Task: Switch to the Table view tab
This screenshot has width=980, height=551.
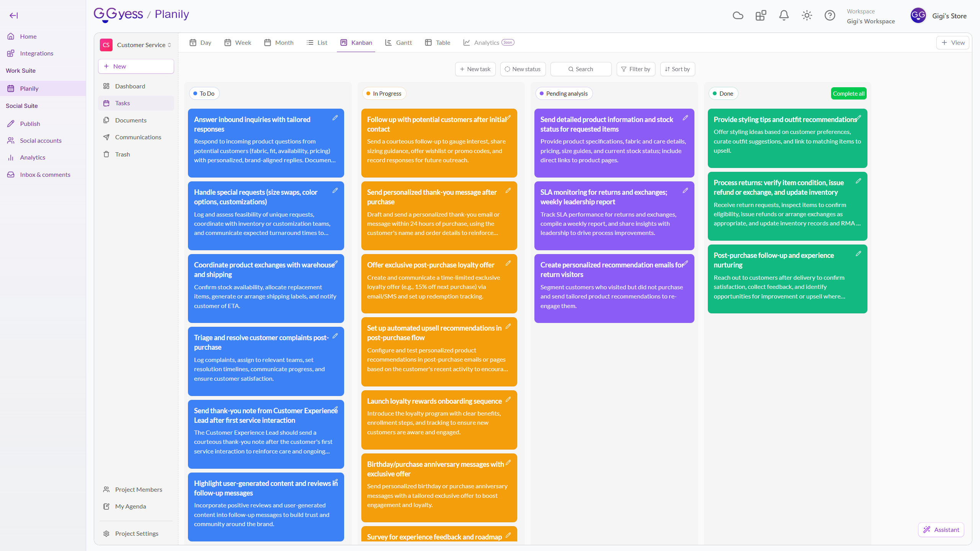Action: (x=438, y=42)
